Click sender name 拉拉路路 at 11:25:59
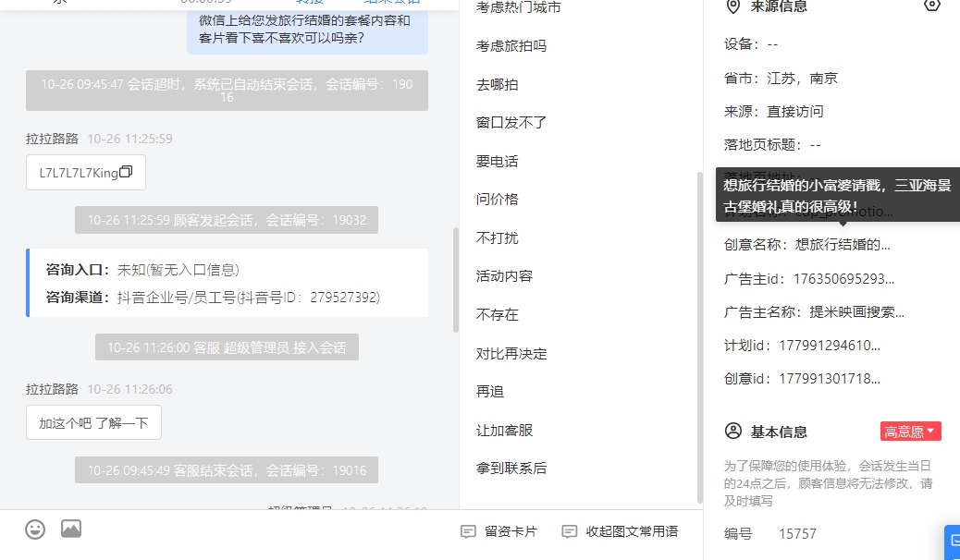The image size is (960, 560). click(x=52, y=139)
